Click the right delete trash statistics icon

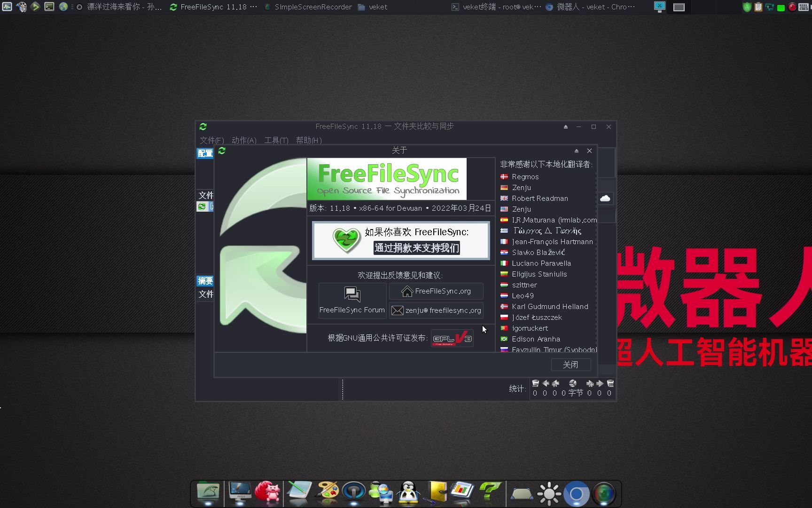point(610,383)
